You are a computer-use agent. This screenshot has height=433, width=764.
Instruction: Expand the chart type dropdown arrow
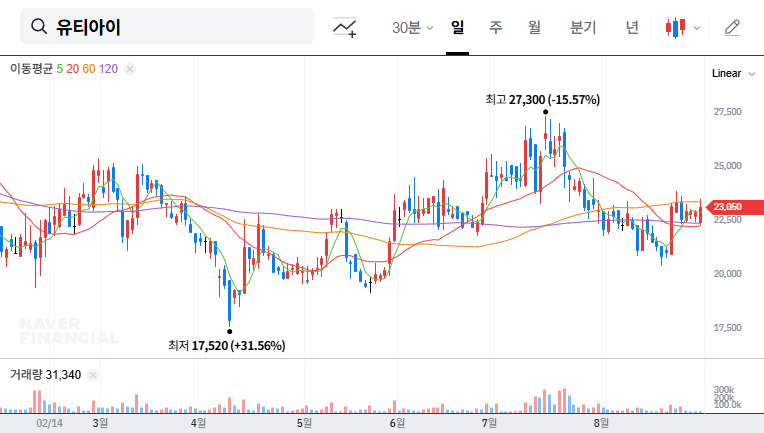click(697, 28)
